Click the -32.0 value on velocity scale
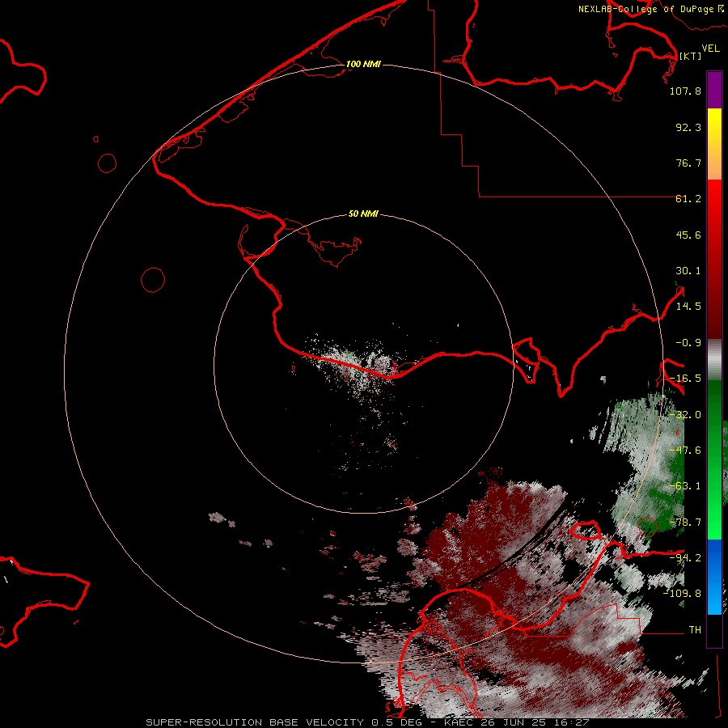 (685, 415)
